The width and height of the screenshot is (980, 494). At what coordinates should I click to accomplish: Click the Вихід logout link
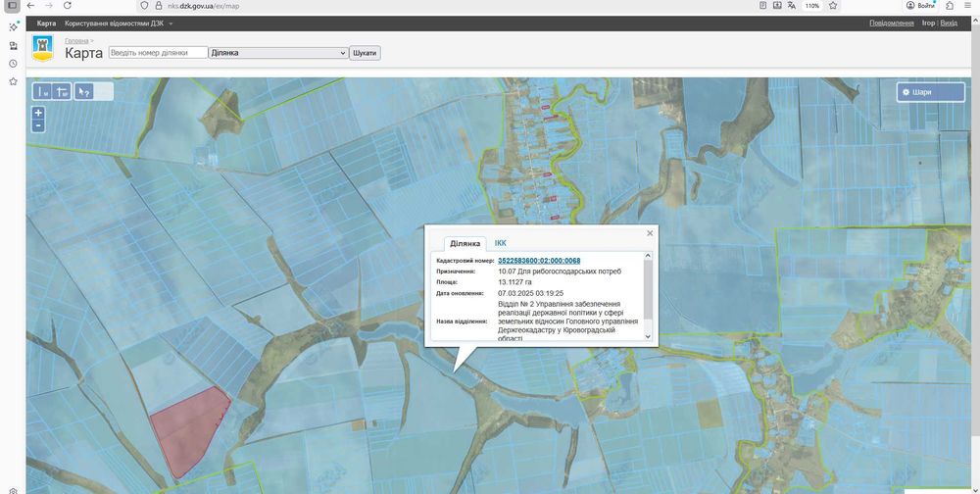point(949,24)
